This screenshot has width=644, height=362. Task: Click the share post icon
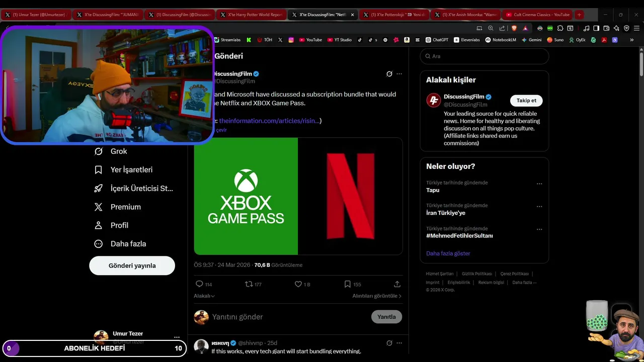click(x=397, y=284)
